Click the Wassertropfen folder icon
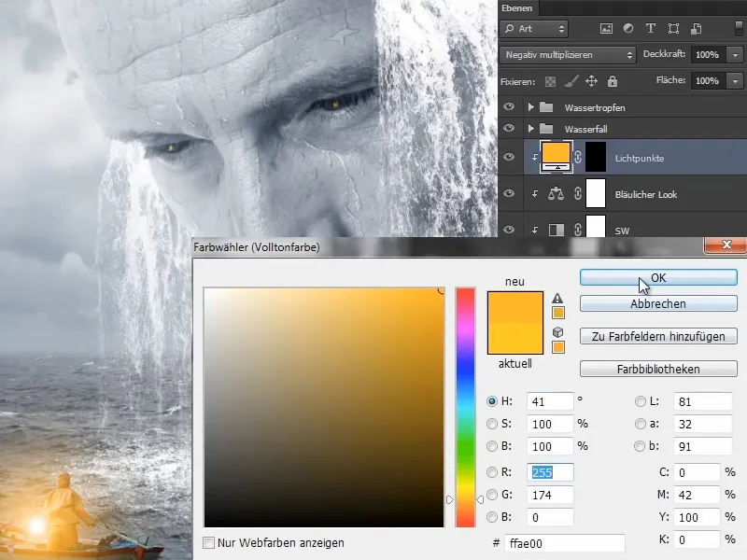The image size is (747, 560). (x=546, y=107)
